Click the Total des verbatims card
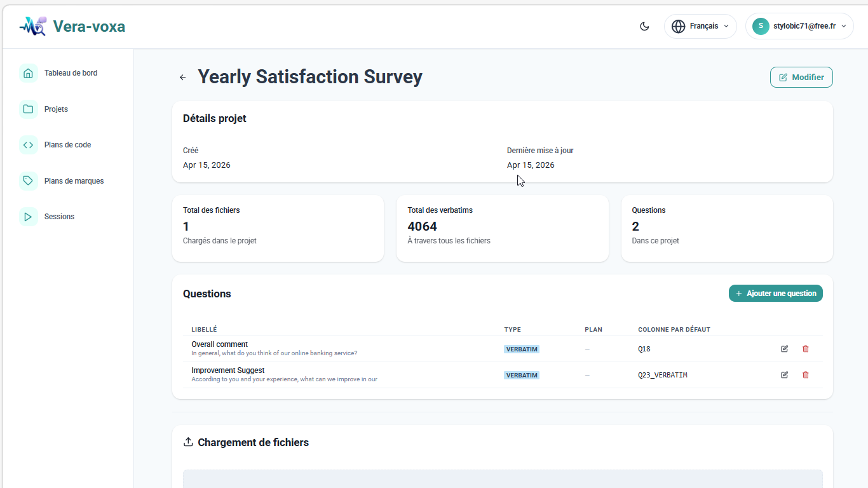The image size is (868, 488). pyautogui.click(x=502, y=228)
